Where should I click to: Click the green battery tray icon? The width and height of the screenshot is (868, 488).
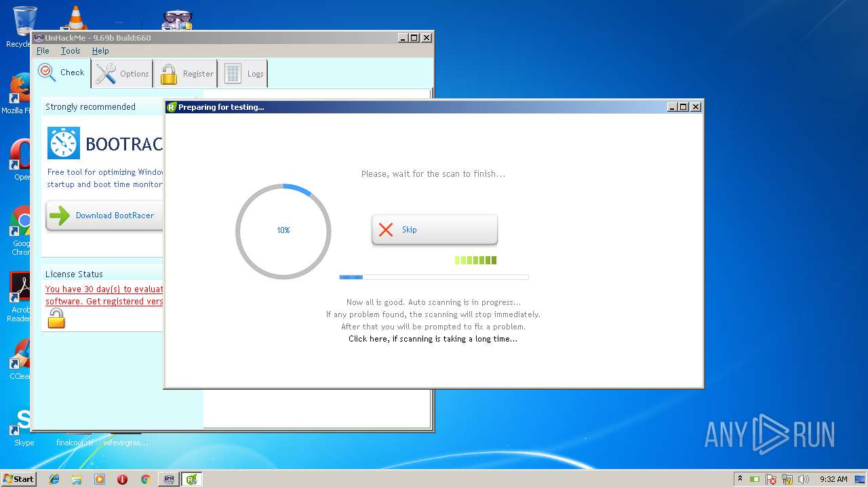(x=755, y=479)
